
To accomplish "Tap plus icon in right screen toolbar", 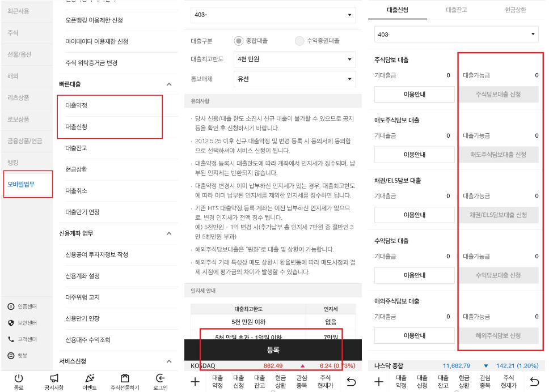I will coord(378,381).
